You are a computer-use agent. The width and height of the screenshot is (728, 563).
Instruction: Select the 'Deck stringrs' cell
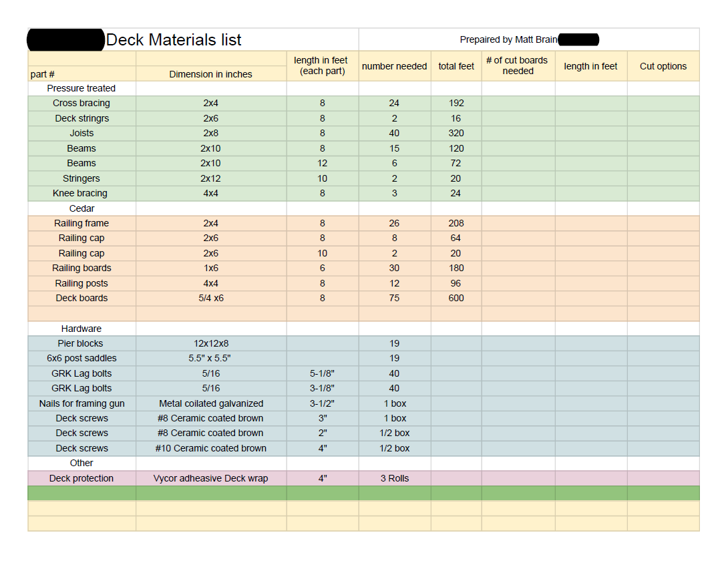(x=81, y=118)
